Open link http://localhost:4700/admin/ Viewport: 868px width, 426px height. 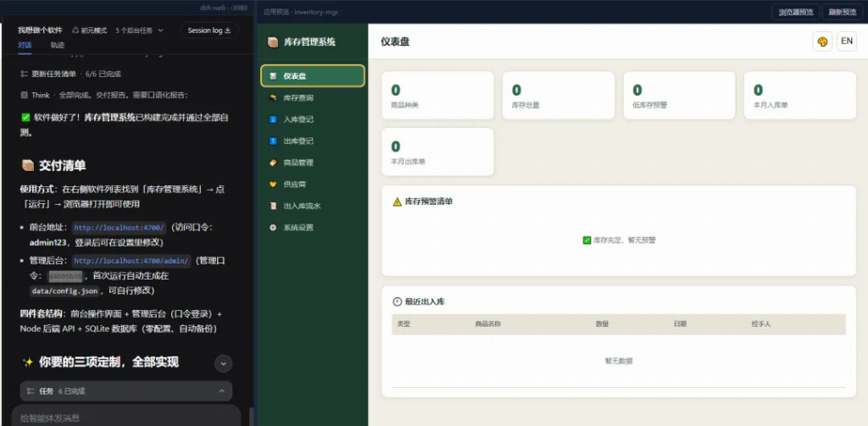coord(131,261)
